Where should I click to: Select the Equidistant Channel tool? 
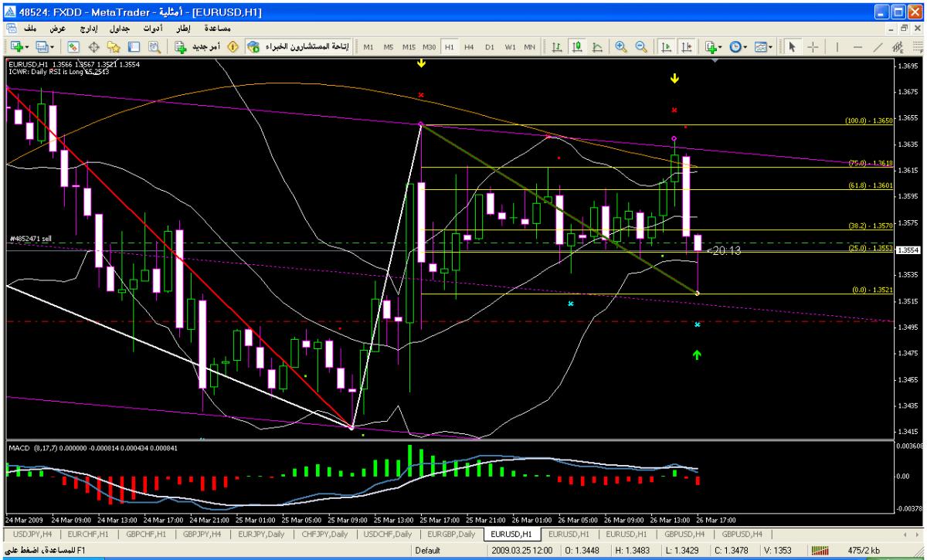[898, 46]
